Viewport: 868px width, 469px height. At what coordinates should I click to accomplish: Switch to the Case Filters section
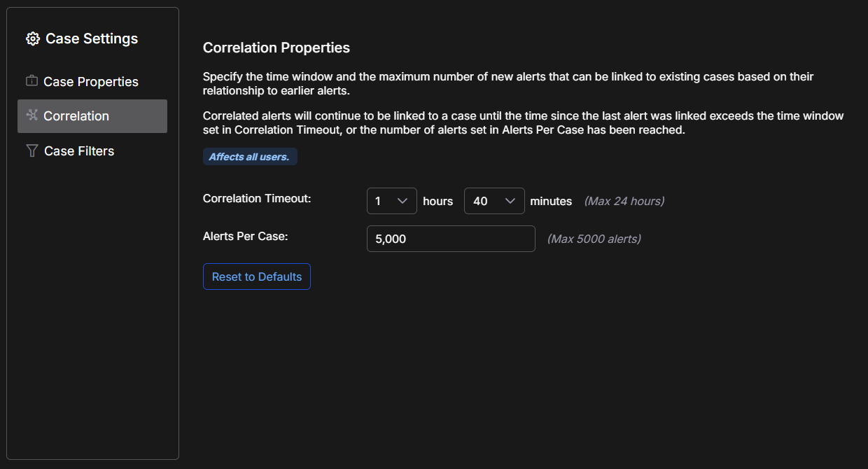pos(77,150)
